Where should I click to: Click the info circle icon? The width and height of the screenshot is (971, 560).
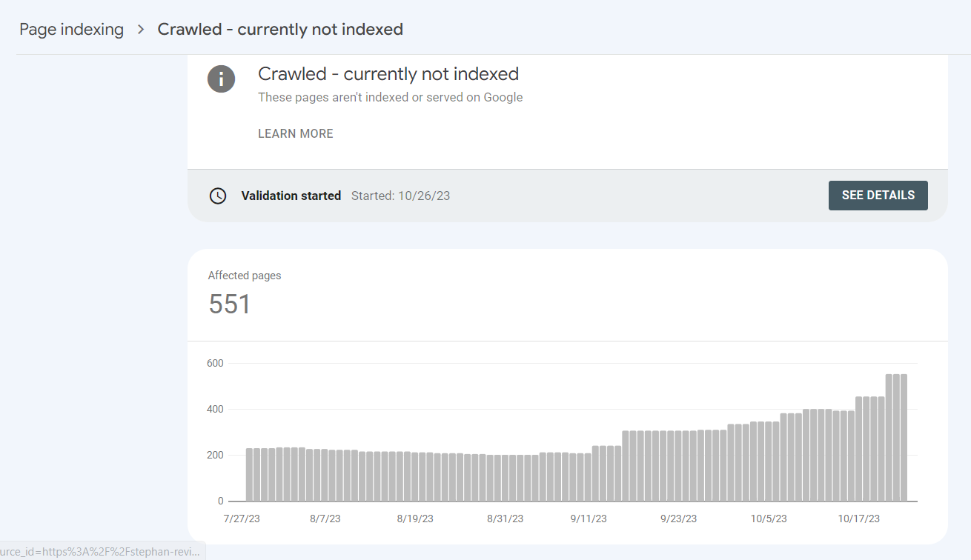coord(221,79)
